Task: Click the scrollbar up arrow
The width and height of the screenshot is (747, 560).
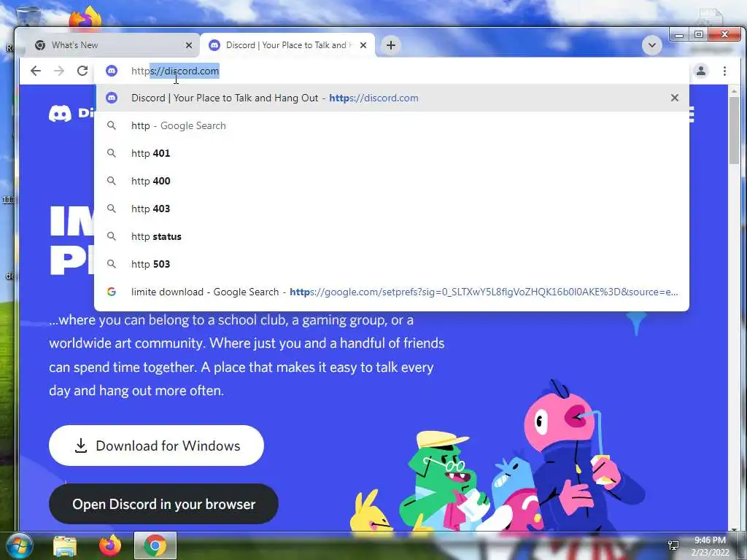Action: (734, 90)
